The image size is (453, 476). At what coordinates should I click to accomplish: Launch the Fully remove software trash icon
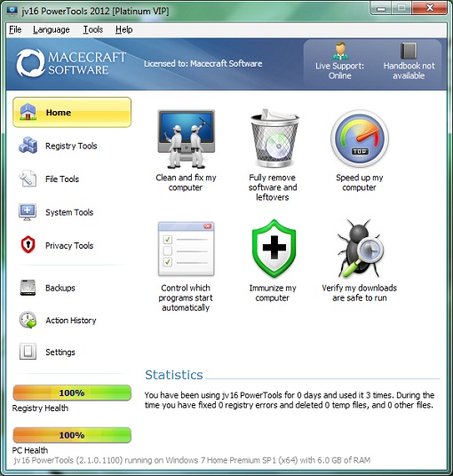[x=274, y=139]
